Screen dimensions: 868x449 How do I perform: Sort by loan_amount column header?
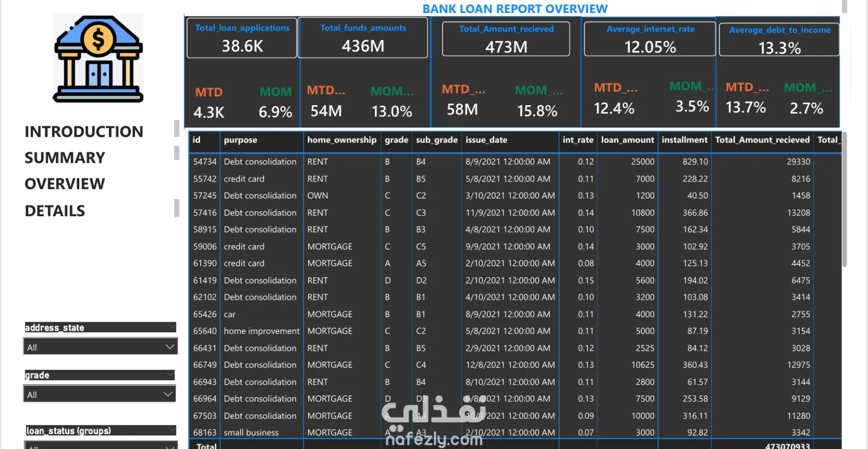point(628,140)
